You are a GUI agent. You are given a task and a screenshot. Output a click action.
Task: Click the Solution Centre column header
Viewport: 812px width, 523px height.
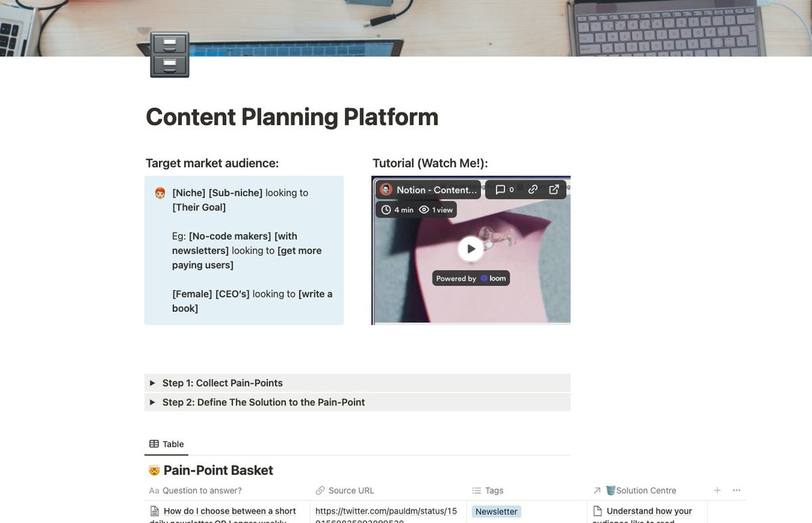pos(634,491)
